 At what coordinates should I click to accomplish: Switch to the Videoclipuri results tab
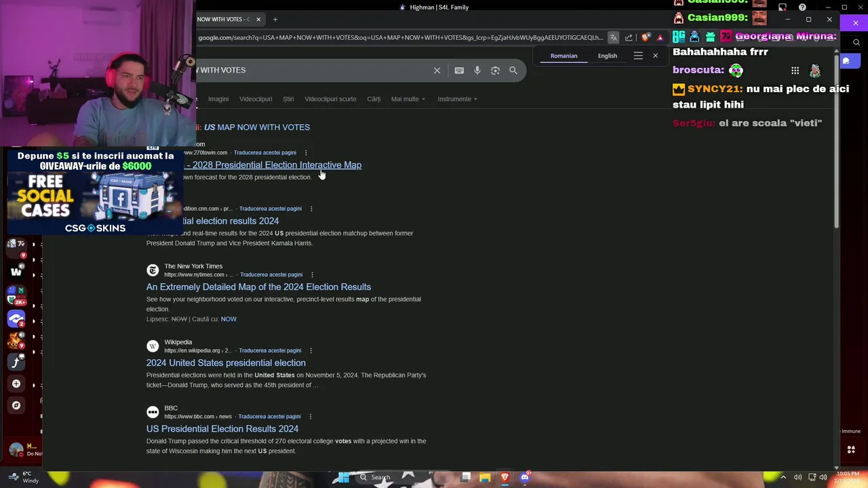pyautogui.click(x=256, y=99)
